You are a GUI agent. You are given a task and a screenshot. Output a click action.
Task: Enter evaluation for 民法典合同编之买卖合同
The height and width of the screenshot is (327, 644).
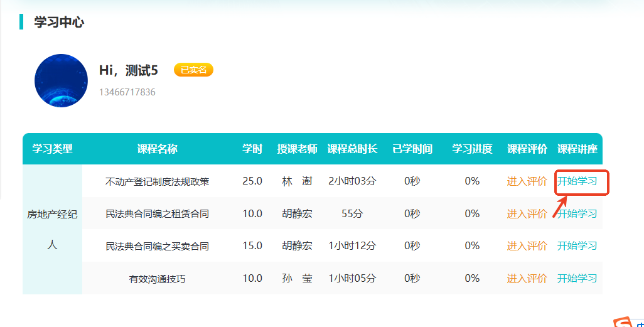coord(527,245)
